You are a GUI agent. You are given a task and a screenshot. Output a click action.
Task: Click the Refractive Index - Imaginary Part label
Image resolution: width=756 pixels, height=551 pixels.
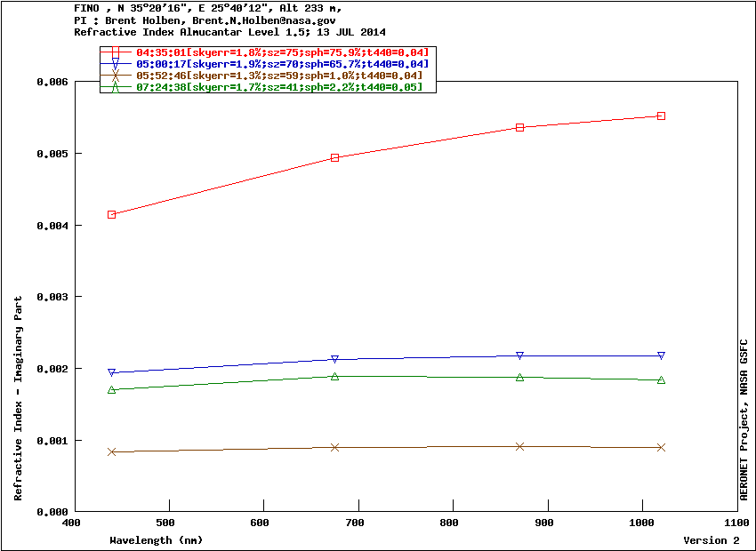point(19,411)
